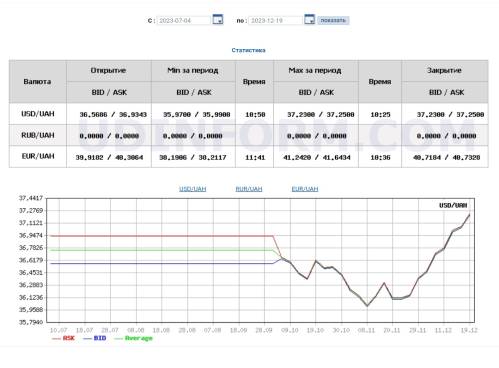Click the Max за период column header
The width and height of the screenshot is (499, 368).
point(315,71)
